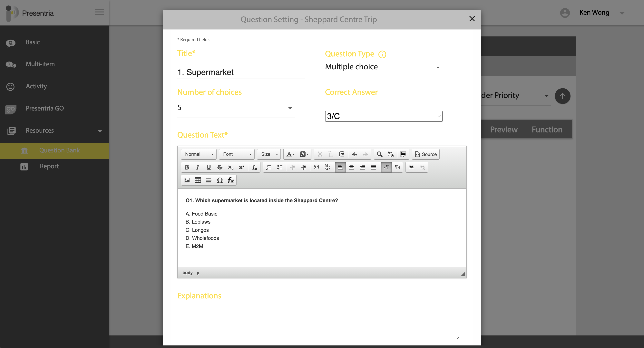Insert math formula fx icon
This screenshot has width=644, height=348.
point(231,180)
